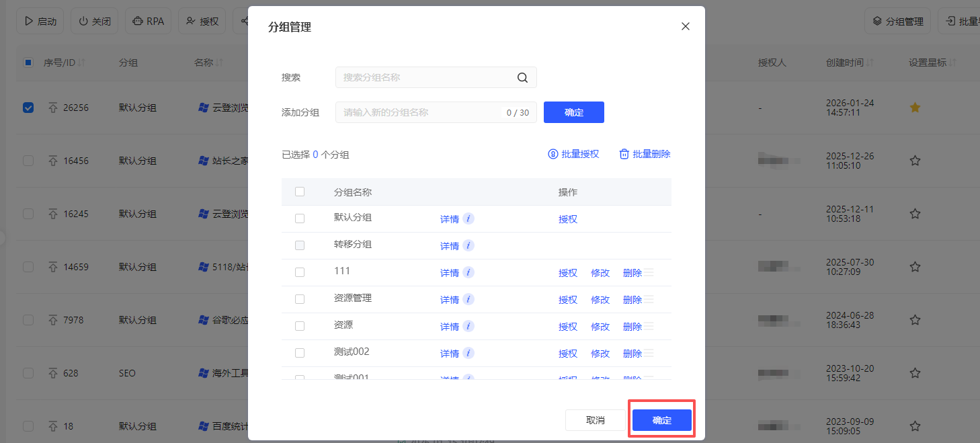This screenshot has width=980, height=443.
Task: Star the row with ID 16456
Action: click(x=915, y=161)
